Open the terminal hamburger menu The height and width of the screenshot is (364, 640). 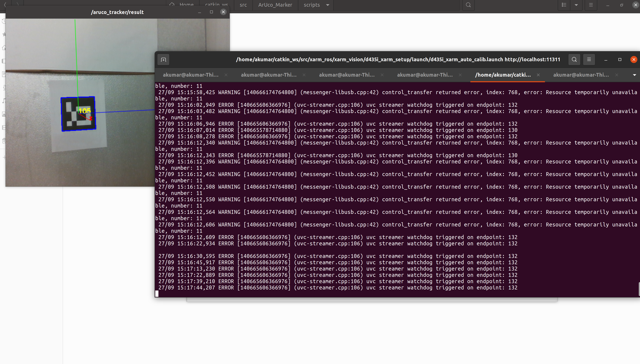point(589,59)
